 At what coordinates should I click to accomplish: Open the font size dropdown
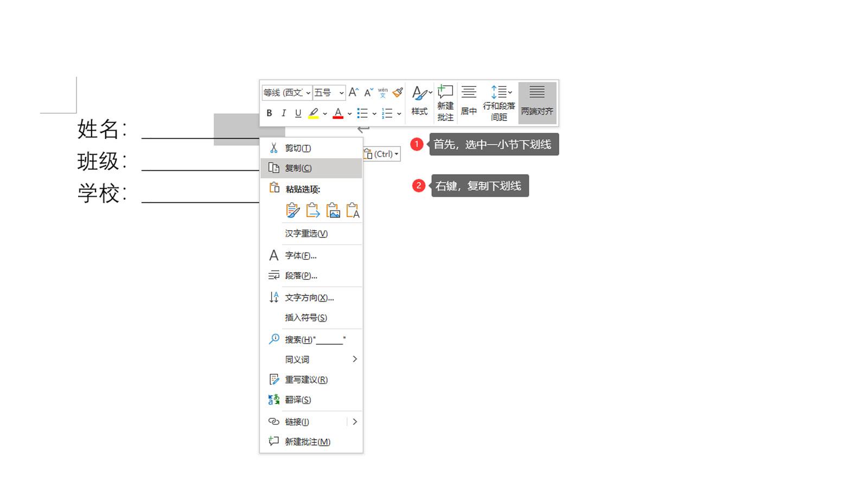click(341, 92)
